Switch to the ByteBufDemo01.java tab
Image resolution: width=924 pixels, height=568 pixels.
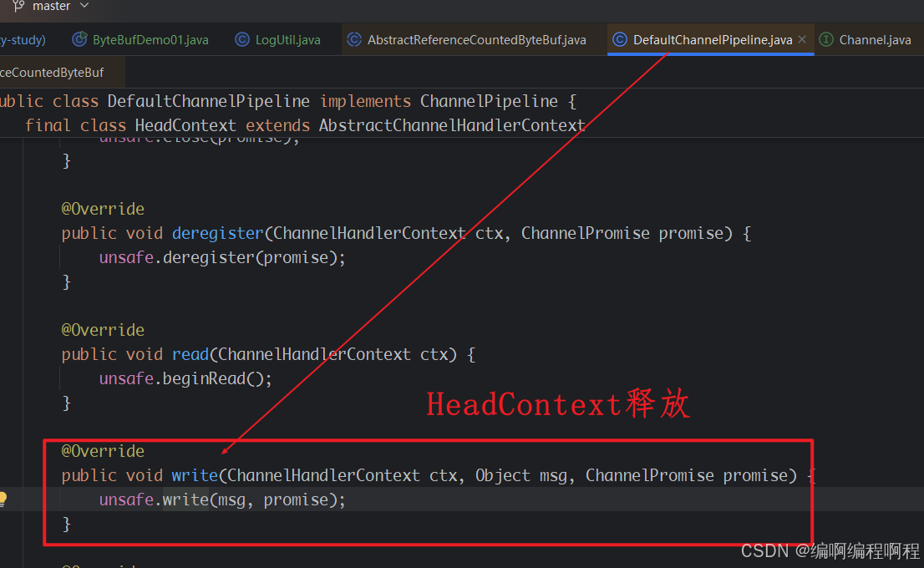coord(150,39)
